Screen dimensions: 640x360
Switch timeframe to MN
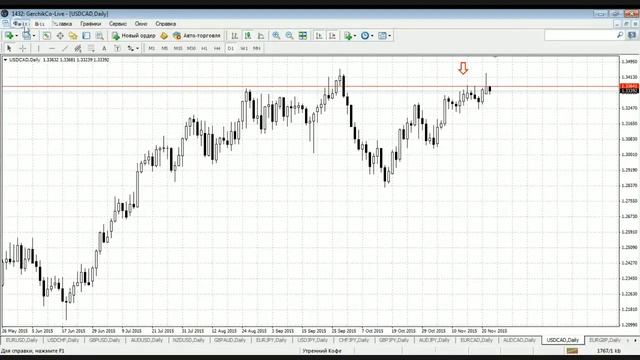(257, 48)
